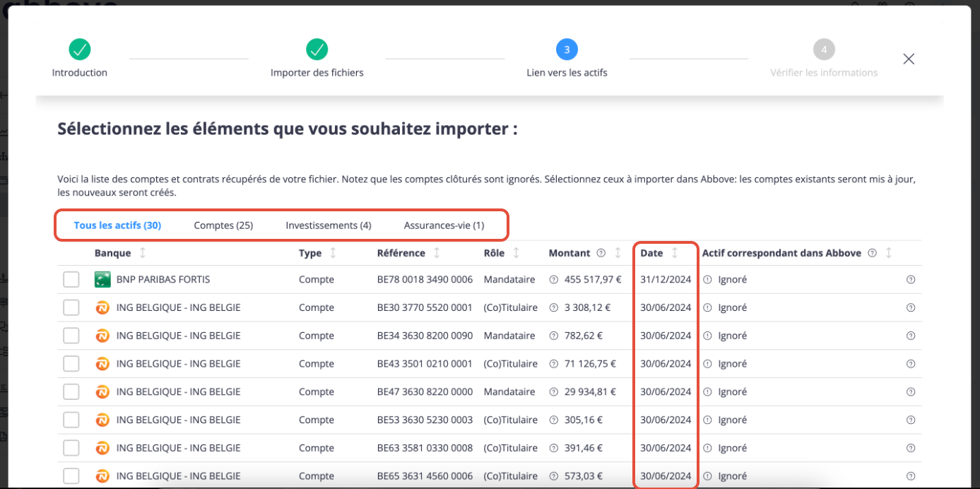Click the step 4 Vérifier les informations circle
The image size is (980, 489).
tap(824, 49)
